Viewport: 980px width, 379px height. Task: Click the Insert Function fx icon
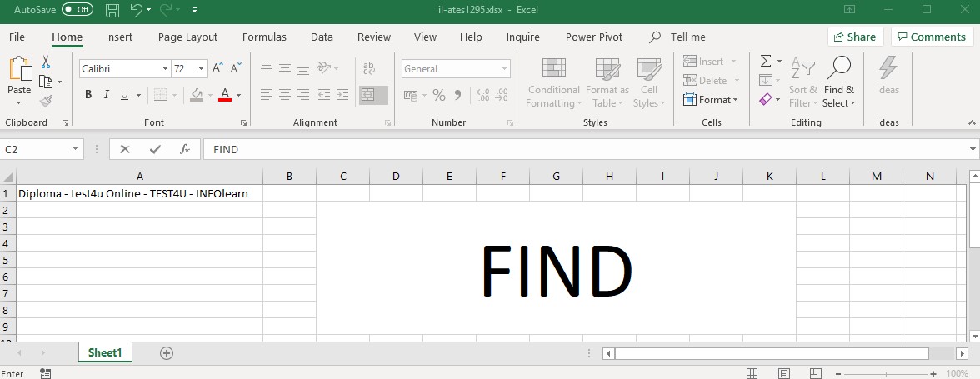tap(185, 149)
